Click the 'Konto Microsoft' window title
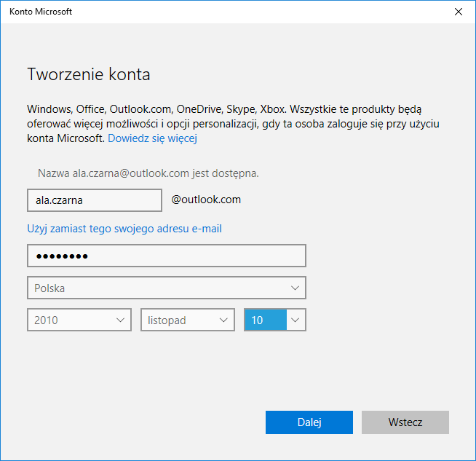Screen dimensions: 476x461 (x=41, y=12)
